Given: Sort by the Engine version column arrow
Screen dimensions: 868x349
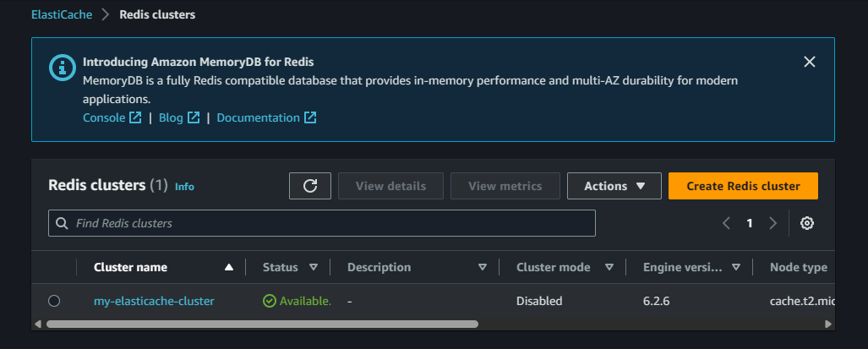Looking at the screenshot, I should click(x=736, y=268).
